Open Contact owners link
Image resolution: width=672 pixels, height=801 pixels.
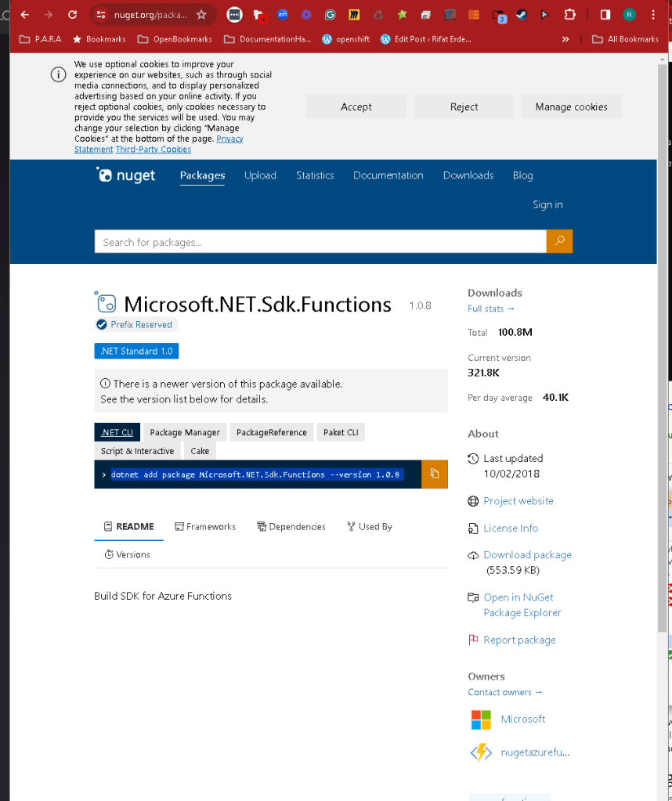(505, 692)
